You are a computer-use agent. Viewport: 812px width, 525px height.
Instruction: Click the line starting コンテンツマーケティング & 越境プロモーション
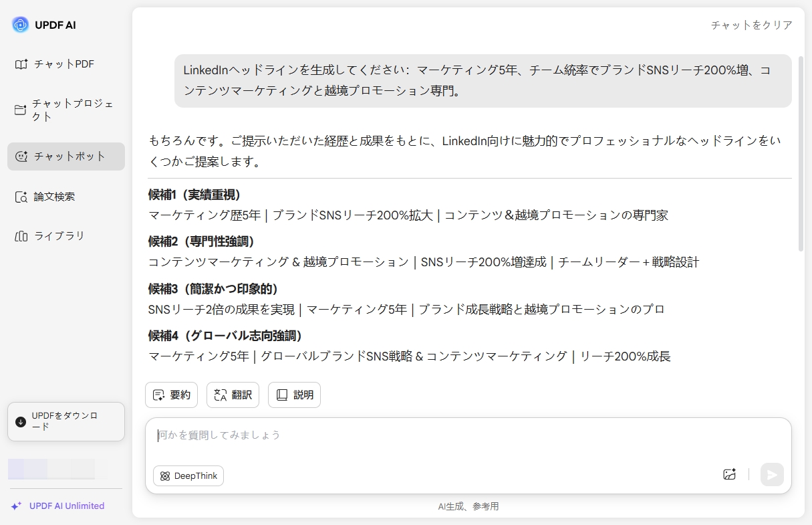[424, 262]
